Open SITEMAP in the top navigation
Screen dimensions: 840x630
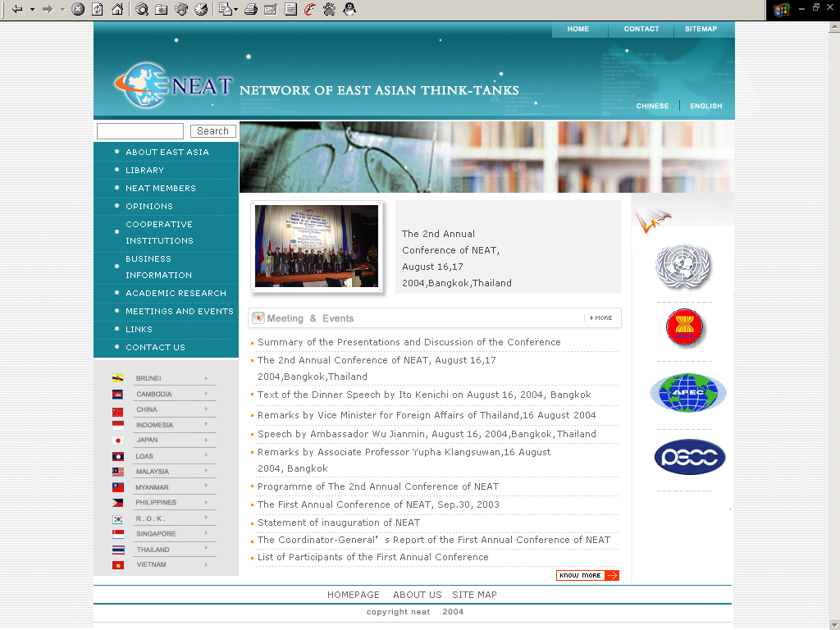701,29
